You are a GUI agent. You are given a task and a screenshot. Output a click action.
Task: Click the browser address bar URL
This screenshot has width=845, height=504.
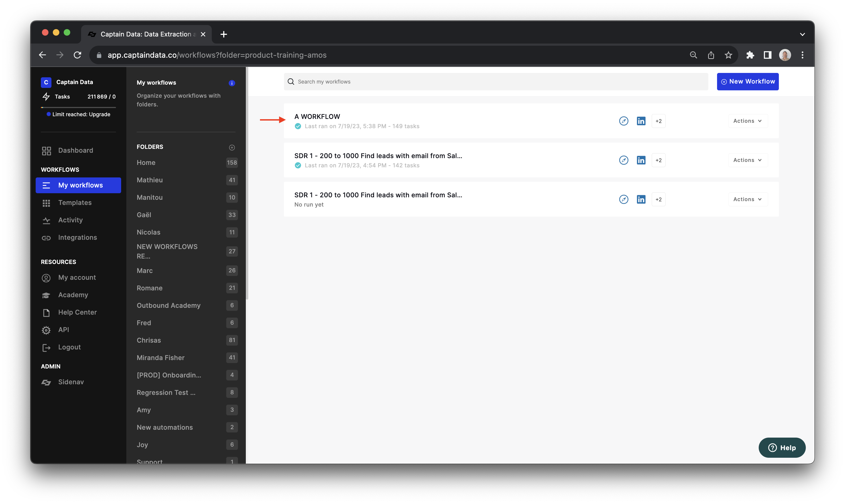(217, 55)
